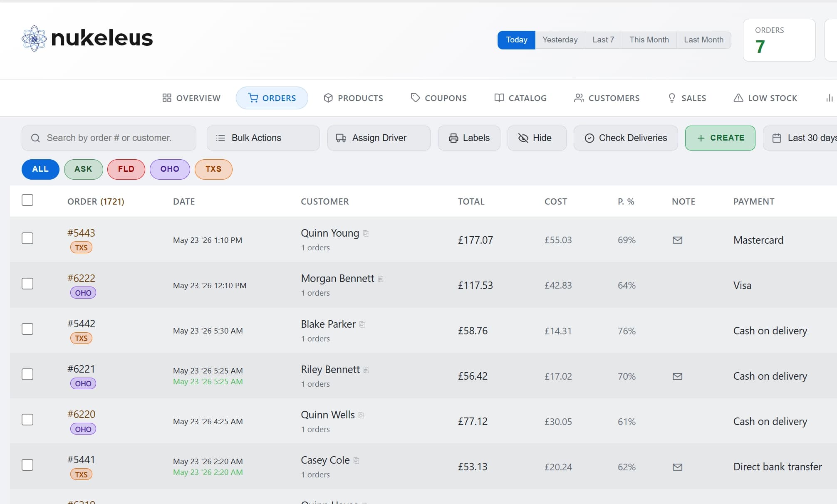Image resolution: width=837 pixels, height=504 pixels.
Task: Click the copy icon next to Riley Bennett
Action: coord(366,370)
